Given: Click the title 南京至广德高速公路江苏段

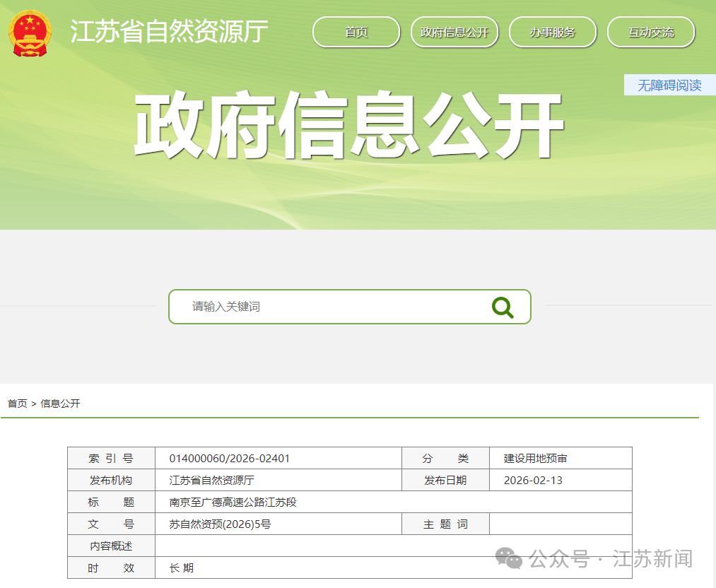Looking at the screenshot, I should click(233, 502).
